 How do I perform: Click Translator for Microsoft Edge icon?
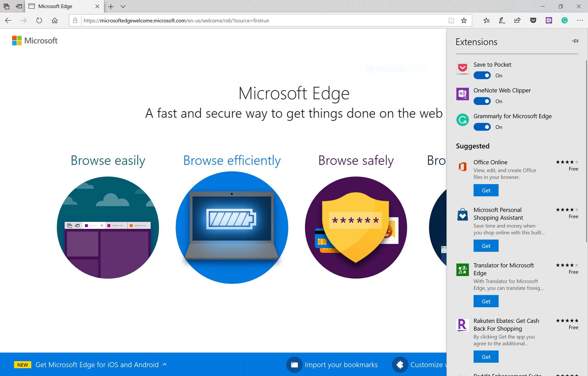463,270
